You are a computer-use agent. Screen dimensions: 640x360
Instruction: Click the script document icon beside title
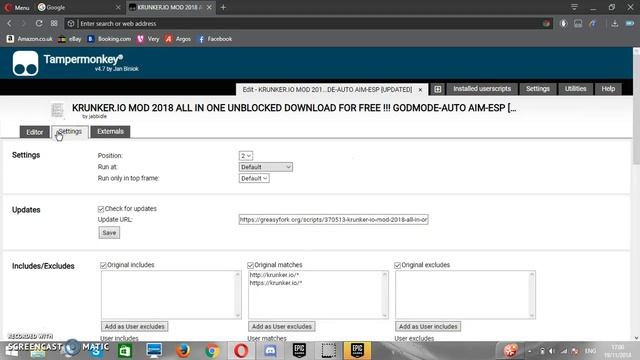[58, 110]
